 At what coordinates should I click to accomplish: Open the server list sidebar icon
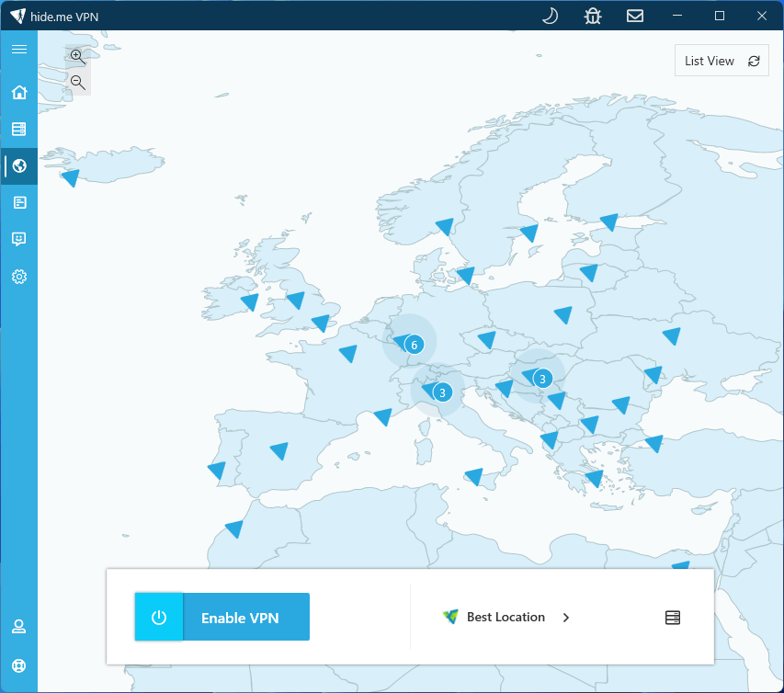[x=18, y=129]
